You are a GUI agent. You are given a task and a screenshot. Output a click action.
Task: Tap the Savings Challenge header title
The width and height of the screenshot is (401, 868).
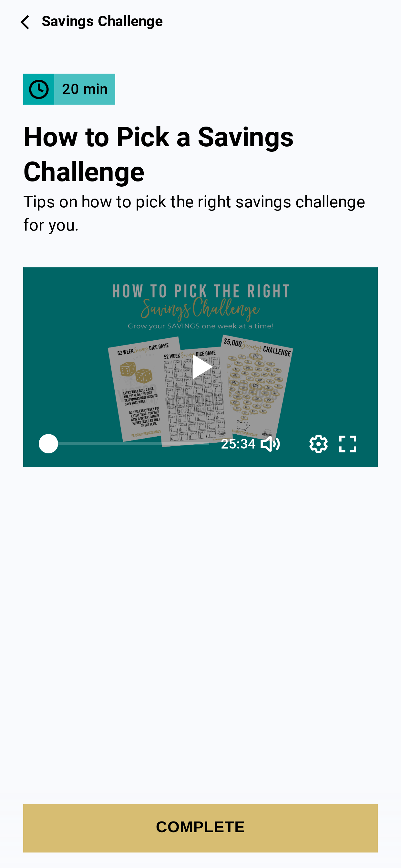pos(102,22)
